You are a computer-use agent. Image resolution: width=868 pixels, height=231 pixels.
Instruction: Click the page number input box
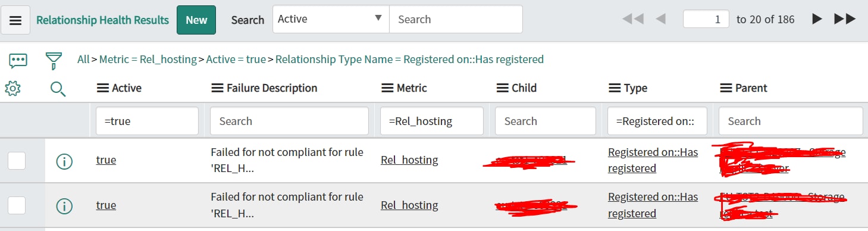(706, 19)
